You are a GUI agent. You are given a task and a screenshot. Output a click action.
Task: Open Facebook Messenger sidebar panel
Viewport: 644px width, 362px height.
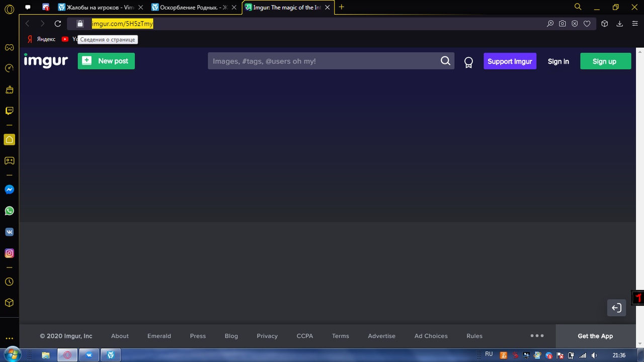click(x=9, y=190)
